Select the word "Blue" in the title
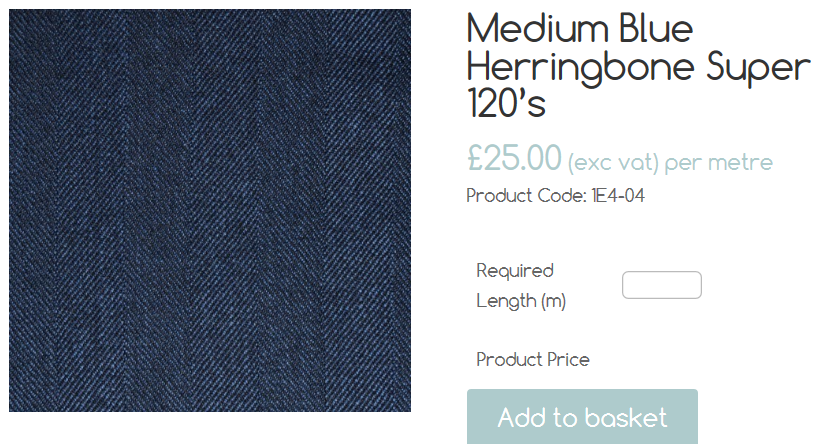The height and width of the screenshot is (444, 813). 656,29
